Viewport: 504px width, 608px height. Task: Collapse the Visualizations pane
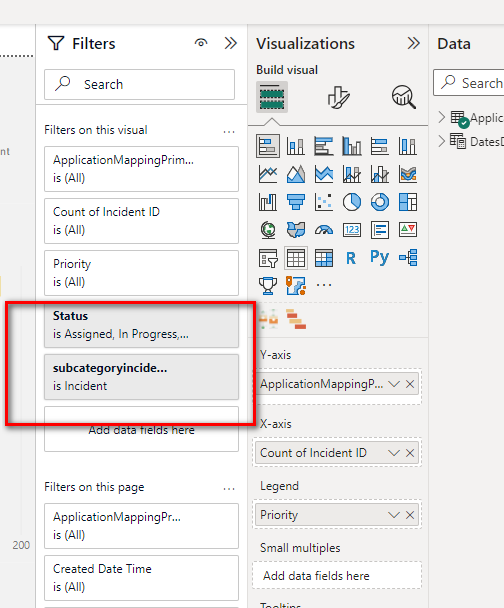click(x=413, y=43)
